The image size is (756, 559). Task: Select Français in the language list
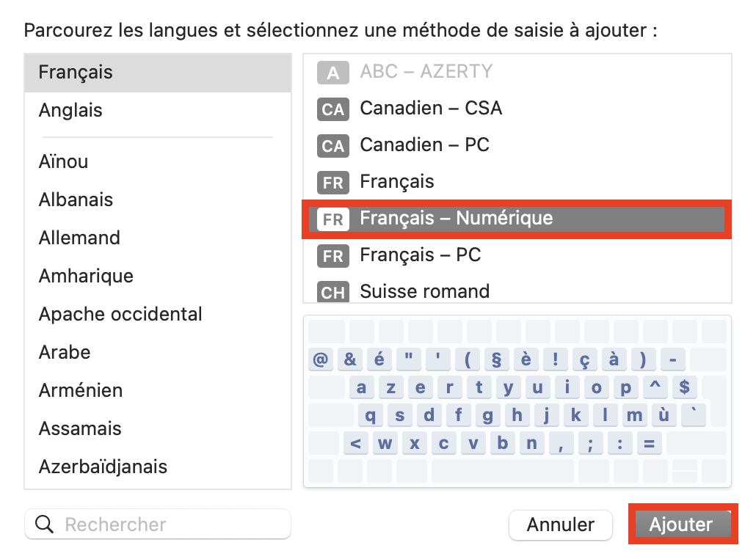click(x=76, y=73)
